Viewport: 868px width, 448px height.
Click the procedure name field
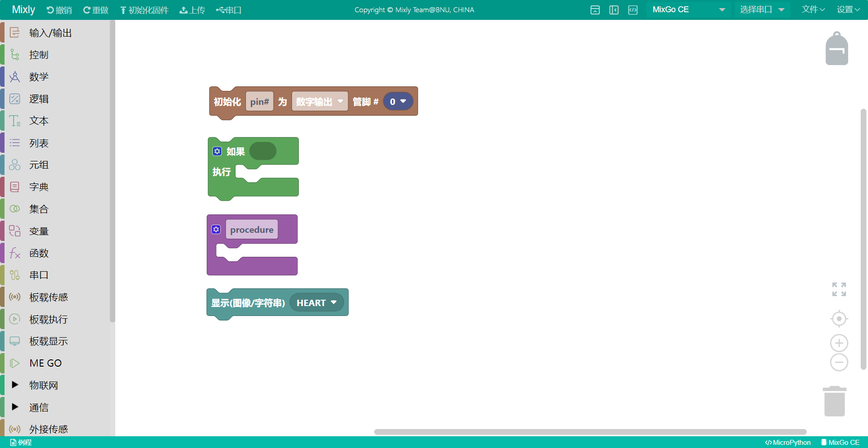252,229
